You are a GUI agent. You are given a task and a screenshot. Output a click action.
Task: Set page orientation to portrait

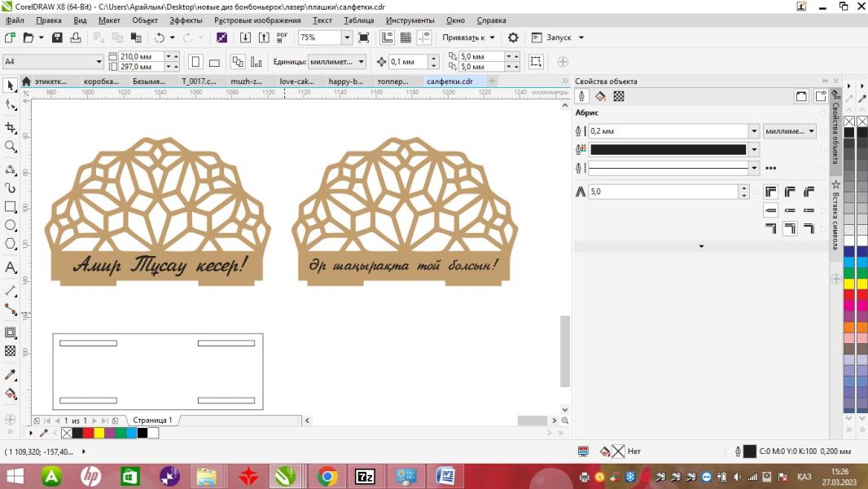pos(195,61)
